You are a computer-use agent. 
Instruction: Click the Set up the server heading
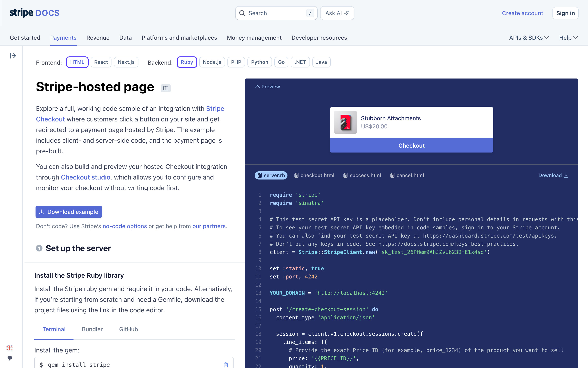pyautogui.click(x=78, y=248)
